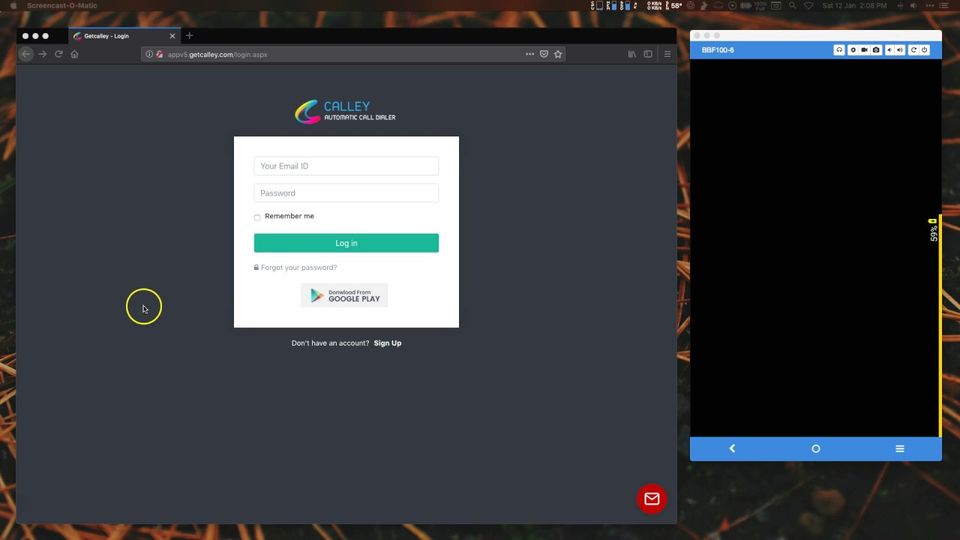960x540 pixels.
Task: Follow the Sign Up link
Action: (388, 343)
